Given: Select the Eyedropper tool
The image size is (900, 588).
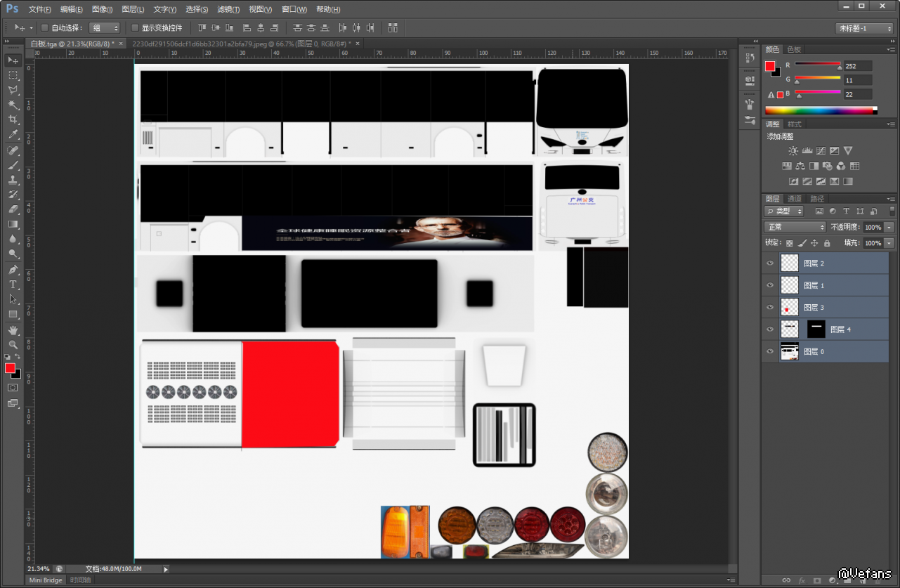Looking at the screenshot, I should pos(13,134).
